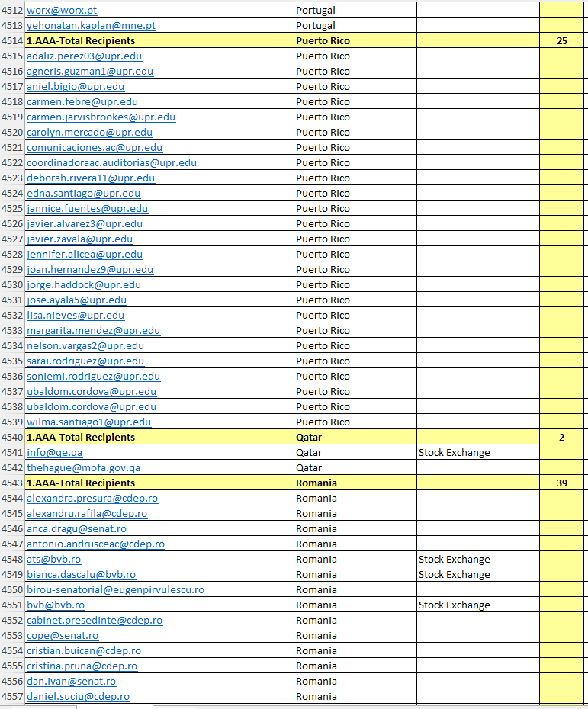The image size is (588, 709).
Task: Select bold 'Romania' country header cell
Action: coord(355,483)
